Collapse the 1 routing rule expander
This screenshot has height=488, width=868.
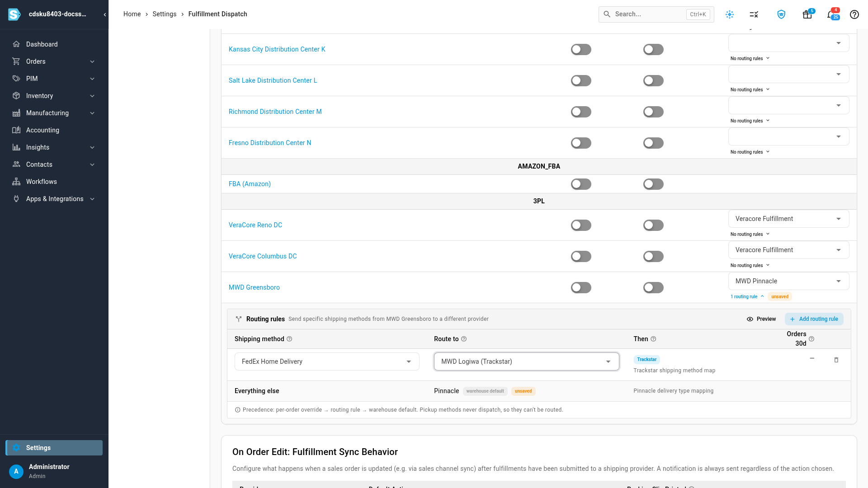coord(747,297)
